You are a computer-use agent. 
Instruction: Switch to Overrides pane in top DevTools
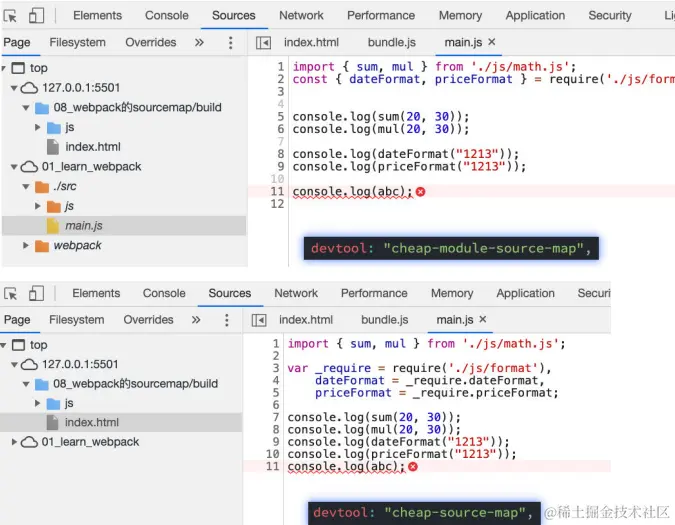pos(151,42)
